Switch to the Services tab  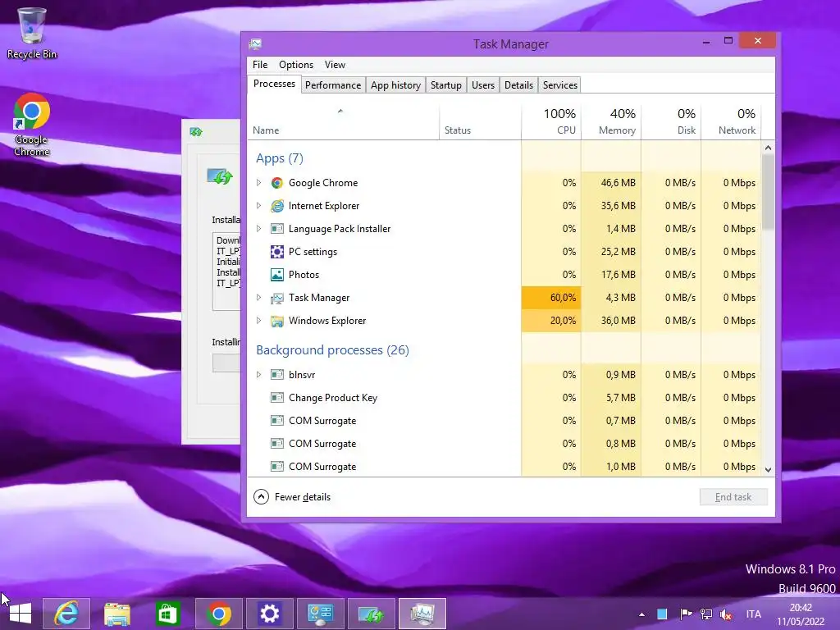pyautogui.click(x=559, y=85)
